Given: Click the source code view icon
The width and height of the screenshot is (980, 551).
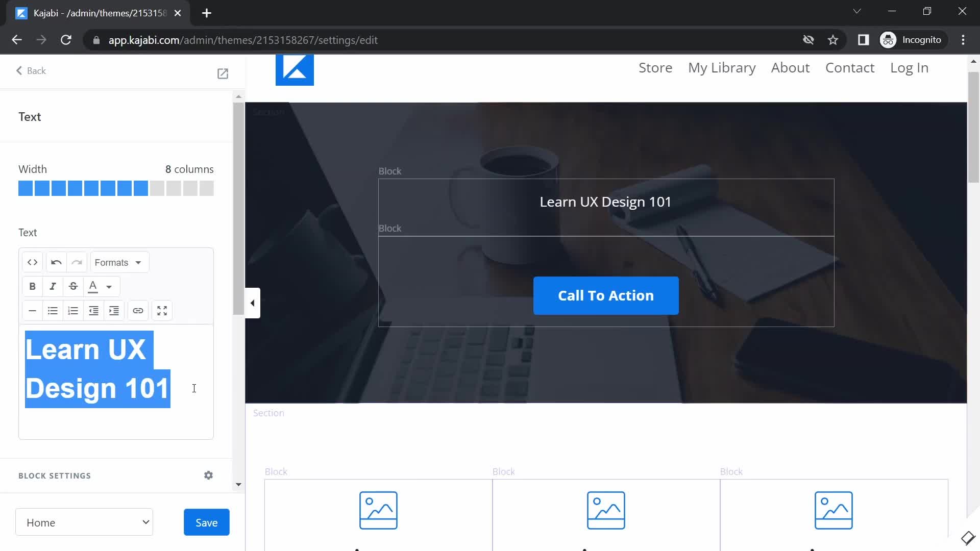Looking at the screenshot, I should [x=32, y=262].
